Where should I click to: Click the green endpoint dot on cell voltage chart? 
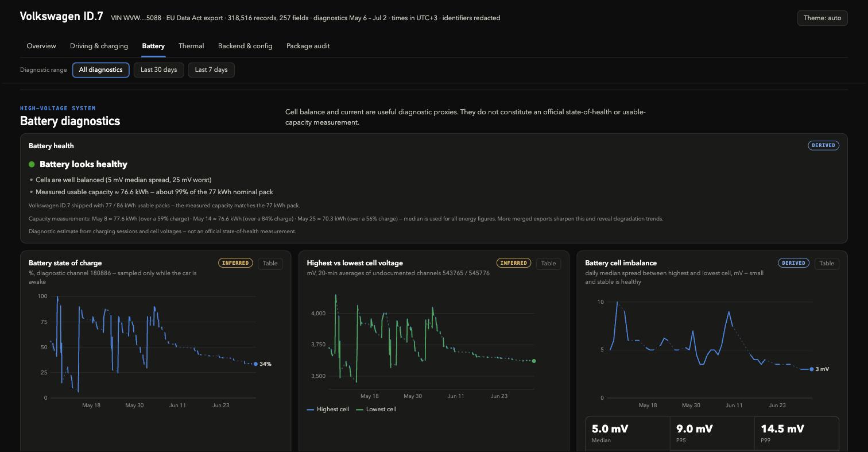(534, 361)
